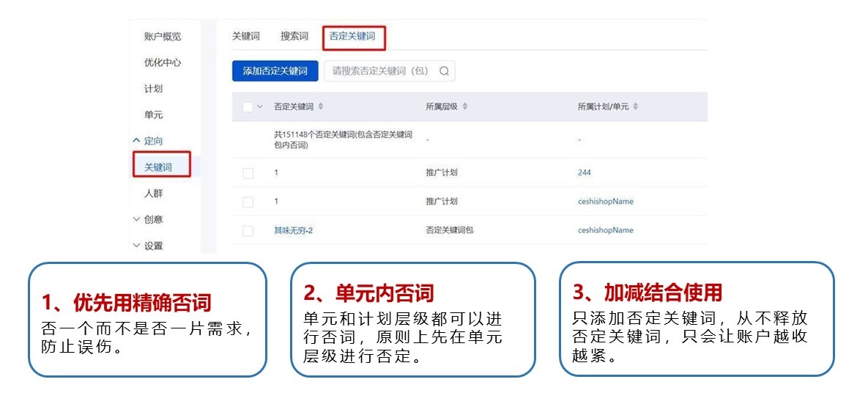Go to 账户概览 in the sidebar
The width and height of the screenshot is (868, 404).
coord(163,37)
